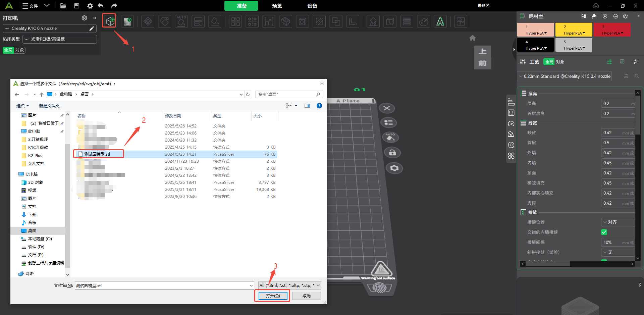Select the rotate tool in toolbar
This screenshot has height=315, width=644.
coord(165,21)
